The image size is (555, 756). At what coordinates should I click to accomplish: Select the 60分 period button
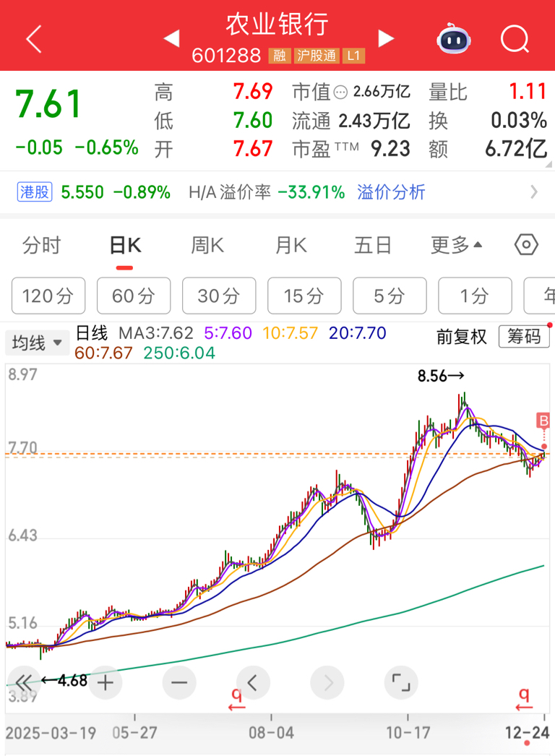click(x=134, y=296)
